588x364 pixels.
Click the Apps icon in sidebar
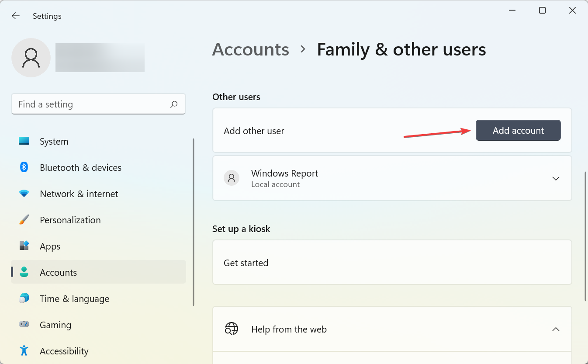pyautogui.click(x=24, y=246)
